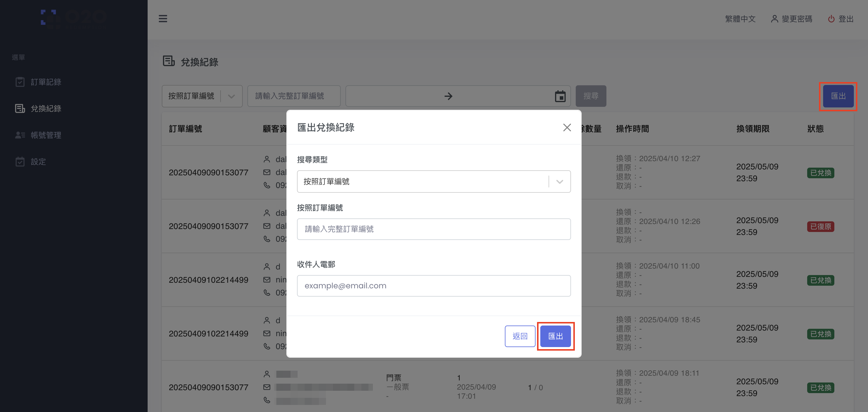Switch language via 繁體中文
Screen dimensions: 868x412
[x=740, y=19]
